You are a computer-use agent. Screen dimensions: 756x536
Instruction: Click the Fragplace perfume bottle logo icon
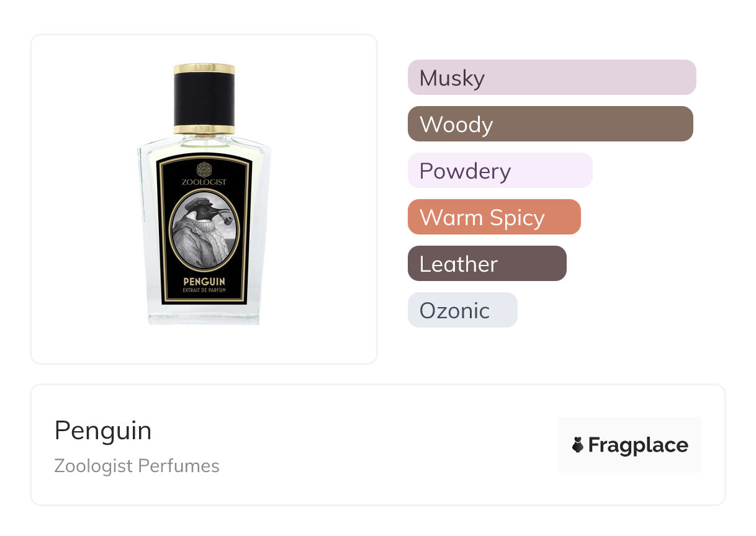tap(578, 445)
